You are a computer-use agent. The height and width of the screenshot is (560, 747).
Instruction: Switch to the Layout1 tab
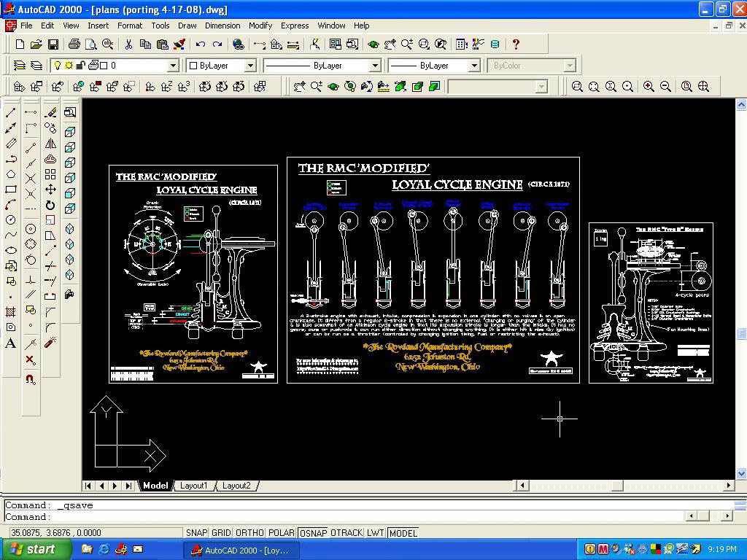tap(194, 486)
